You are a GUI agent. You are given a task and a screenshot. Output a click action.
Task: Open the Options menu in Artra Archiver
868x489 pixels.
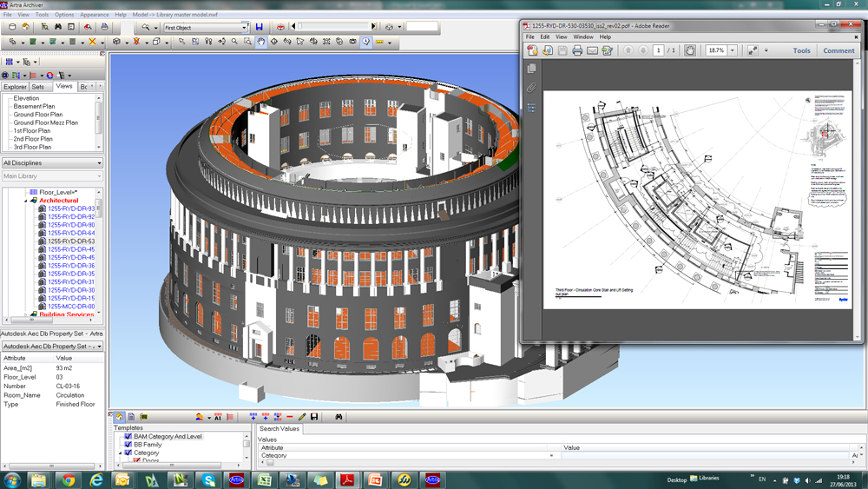point(64,15)
